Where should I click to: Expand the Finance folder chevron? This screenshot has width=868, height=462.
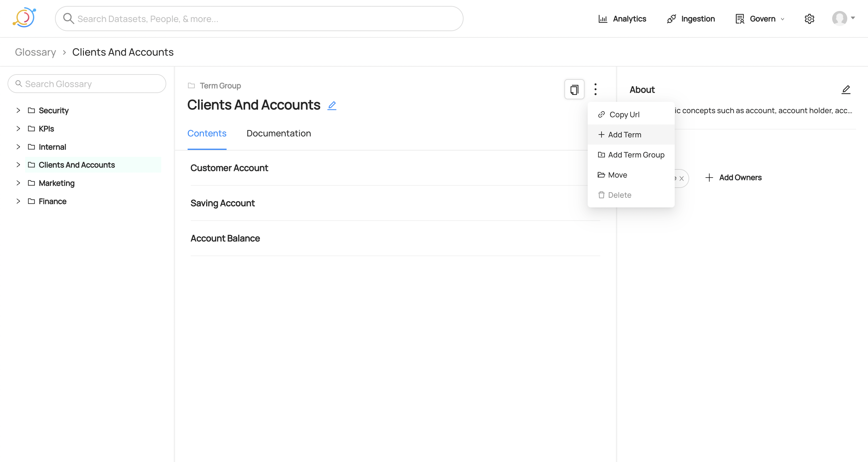[x=18, y=201]
